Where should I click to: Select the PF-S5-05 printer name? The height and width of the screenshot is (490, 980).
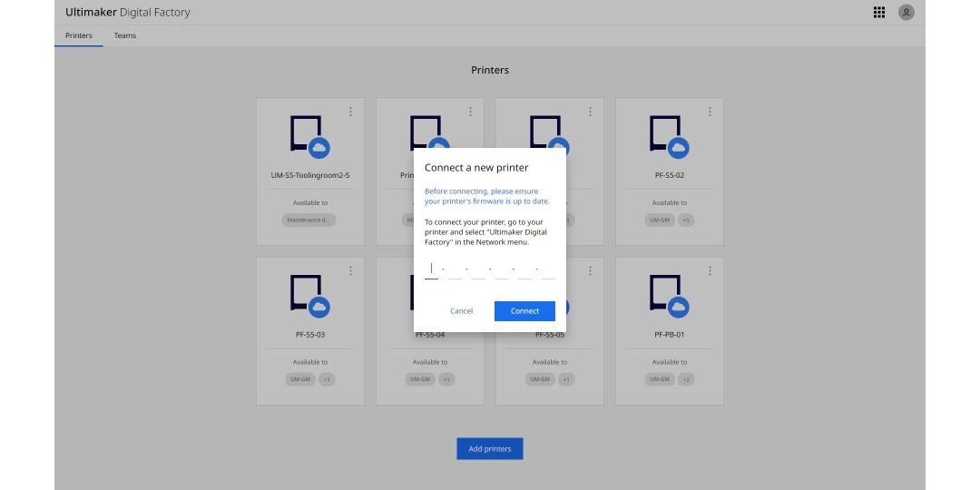click(549, 335)
